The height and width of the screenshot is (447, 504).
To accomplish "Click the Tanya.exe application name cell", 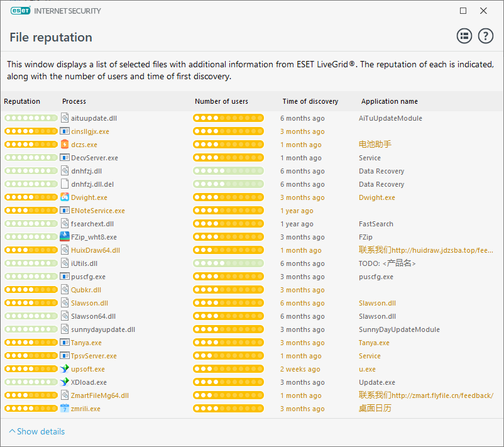I will click(374, 343).
